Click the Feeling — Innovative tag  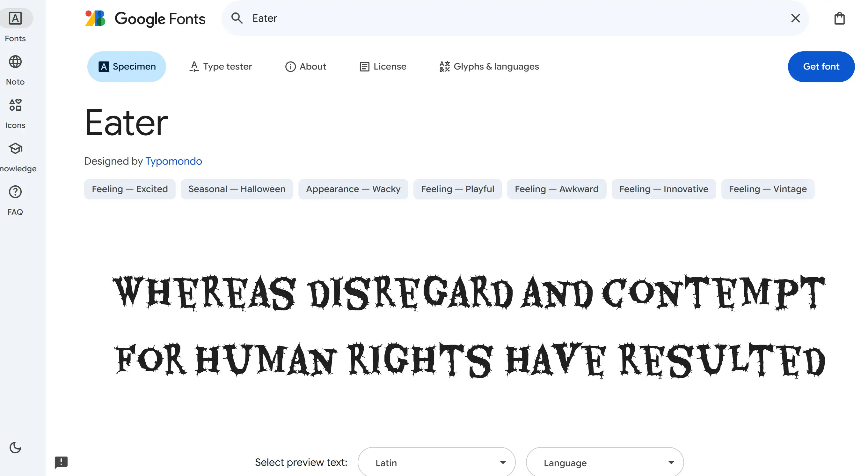[664, 189]
